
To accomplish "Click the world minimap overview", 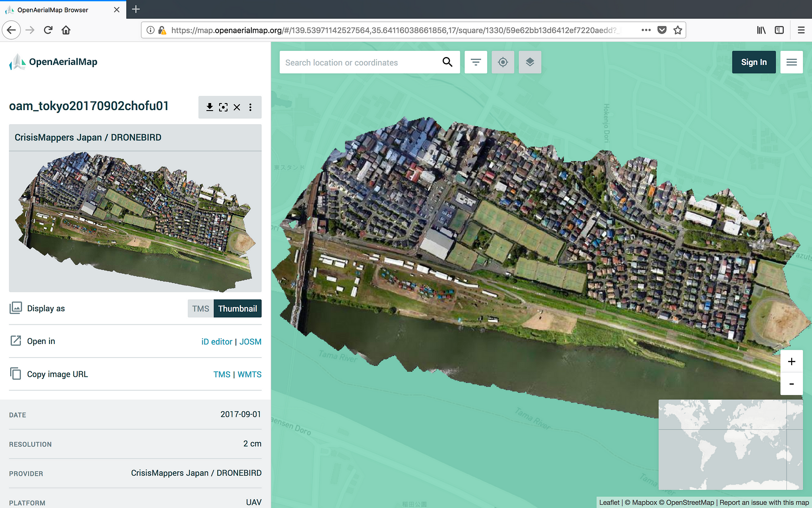I will pyautogui.click(x=731, y=444).
